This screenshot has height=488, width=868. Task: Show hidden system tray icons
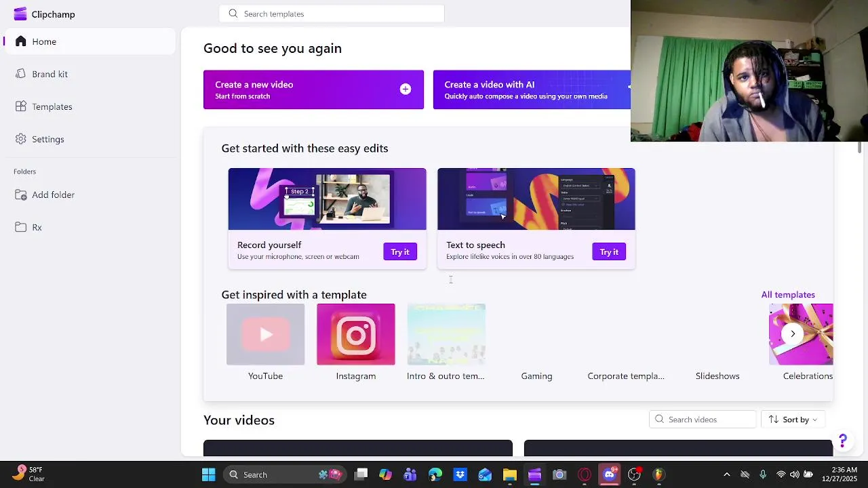click(x=727, y=474)
